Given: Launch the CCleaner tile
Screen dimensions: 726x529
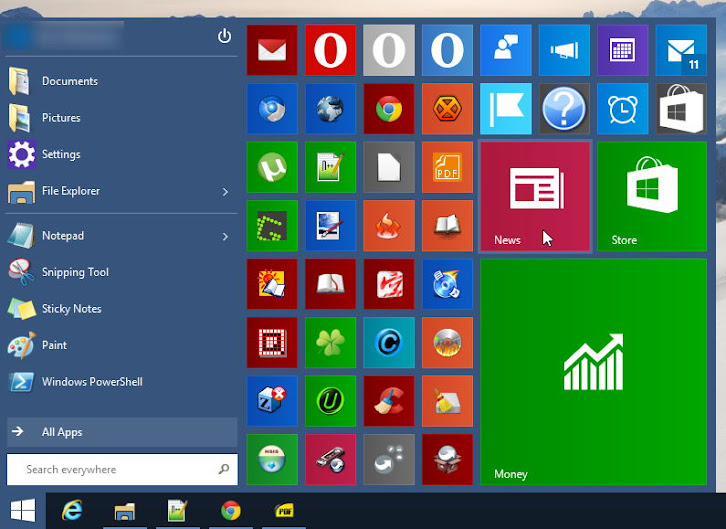Looking at the screenshot, I should click(x=388, y=400).
